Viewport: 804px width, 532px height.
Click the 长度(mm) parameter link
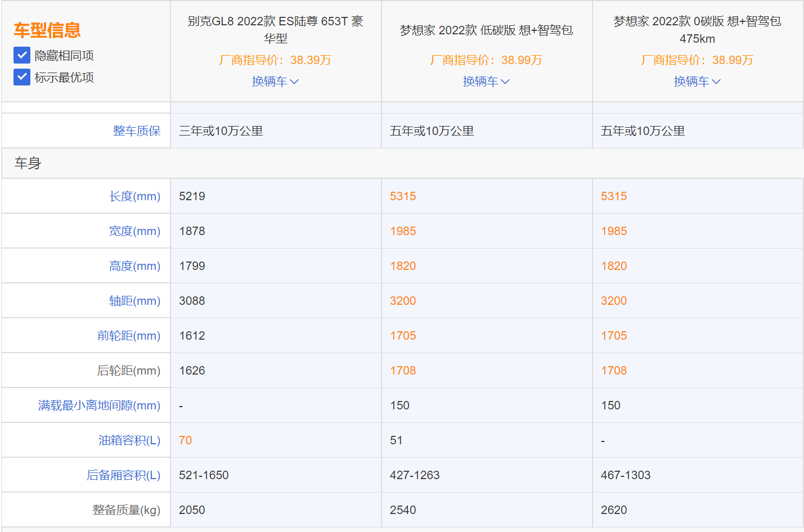click(135, 196)
